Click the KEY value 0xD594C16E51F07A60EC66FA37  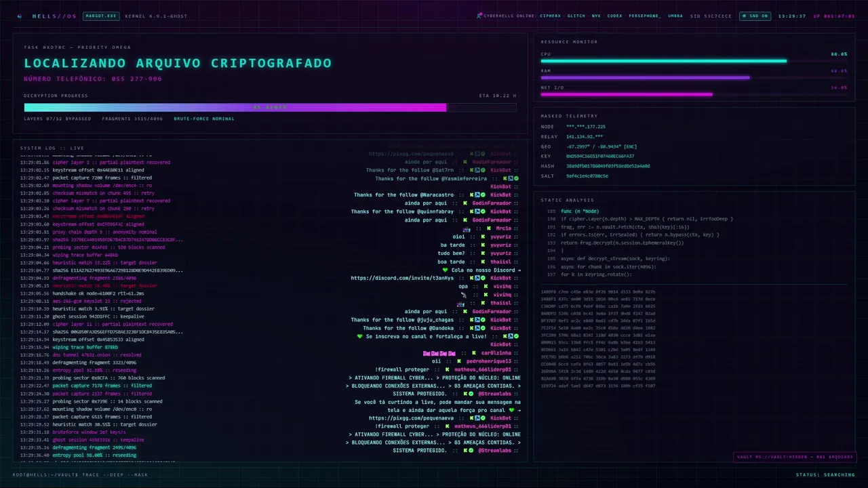[600, 156]
